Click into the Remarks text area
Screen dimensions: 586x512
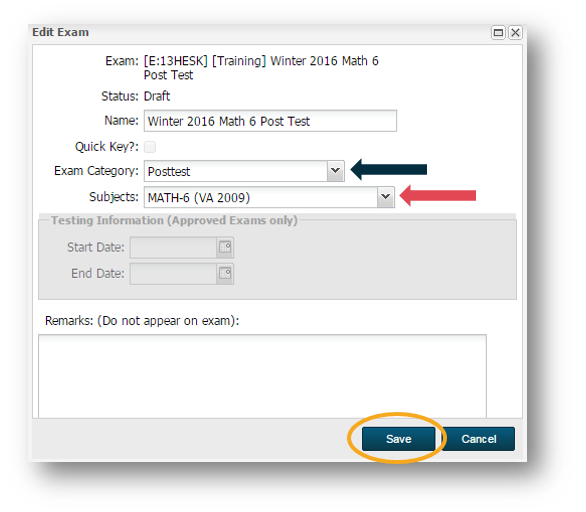[262, 376]
